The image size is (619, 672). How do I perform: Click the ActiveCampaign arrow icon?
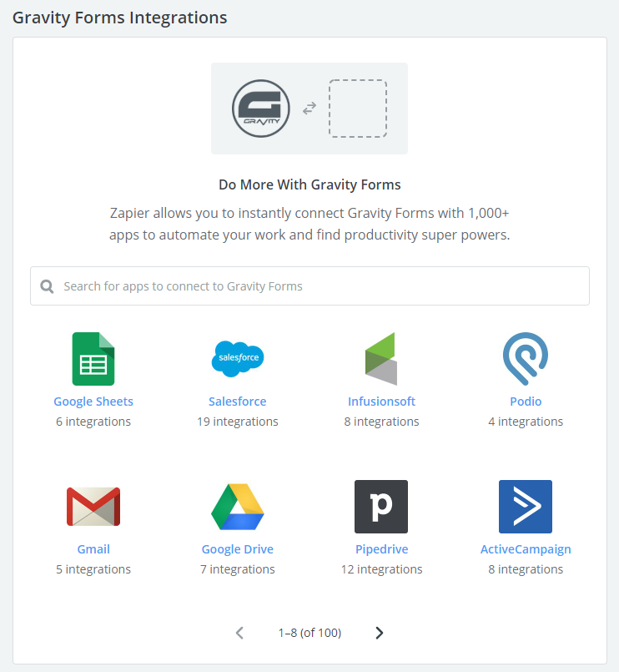click(x=526, y=507)
